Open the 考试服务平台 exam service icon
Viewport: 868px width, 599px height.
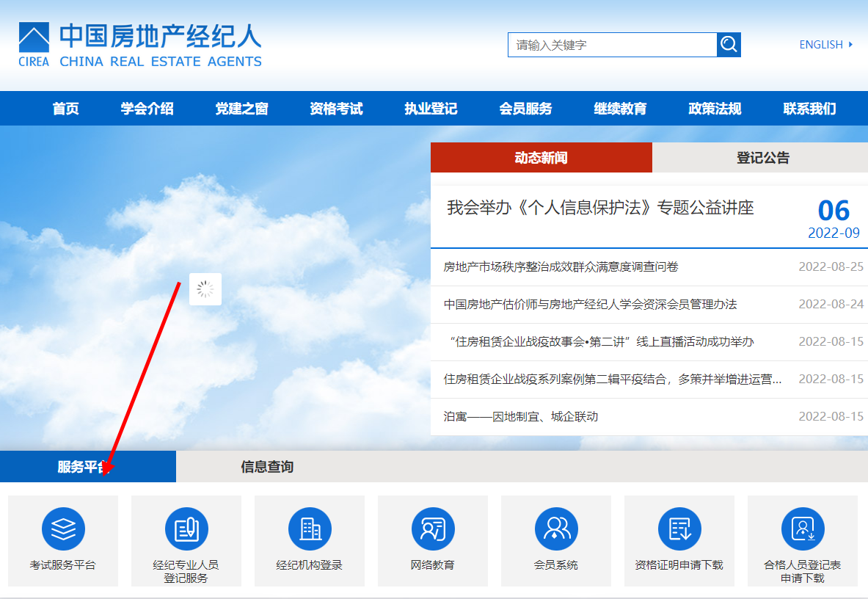tap(63, 540)
